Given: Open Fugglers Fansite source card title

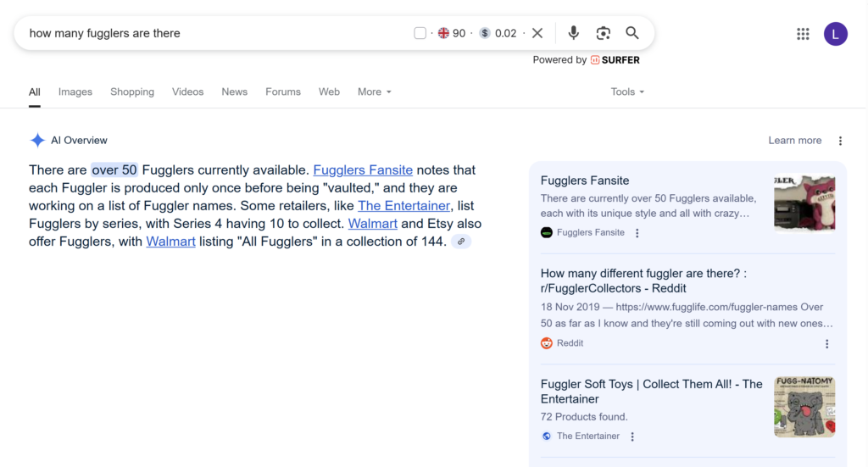Looking at the screenshot, I should 585,181.
